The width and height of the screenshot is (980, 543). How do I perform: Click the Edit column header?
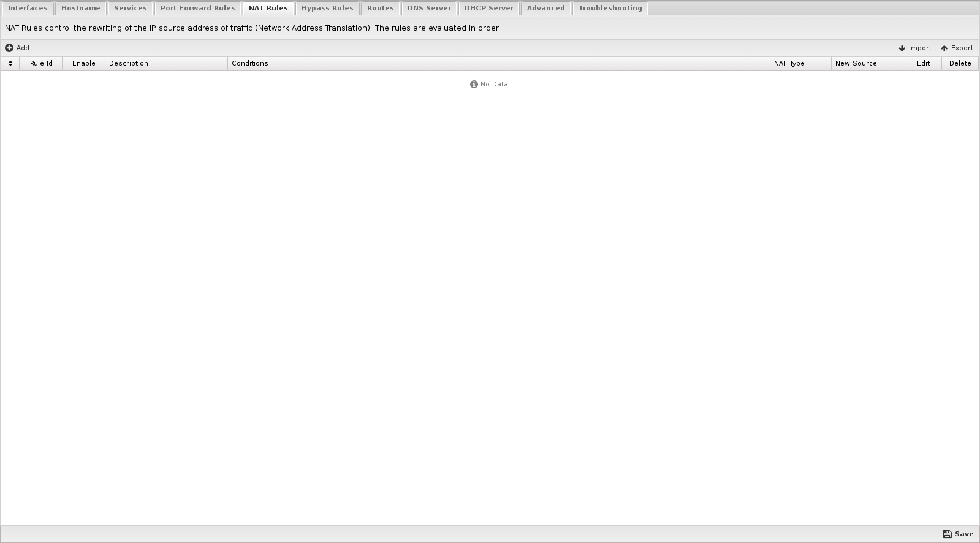924,63
